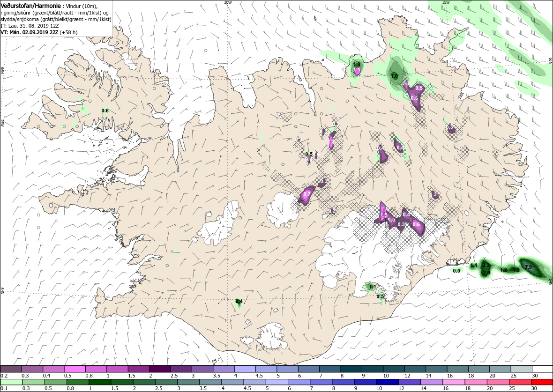The width and height of the screenshot is (553, 392).
Task: Click the light grey 25 snow legend swatch
Action: pyautogui.click(x=521, y=369)
